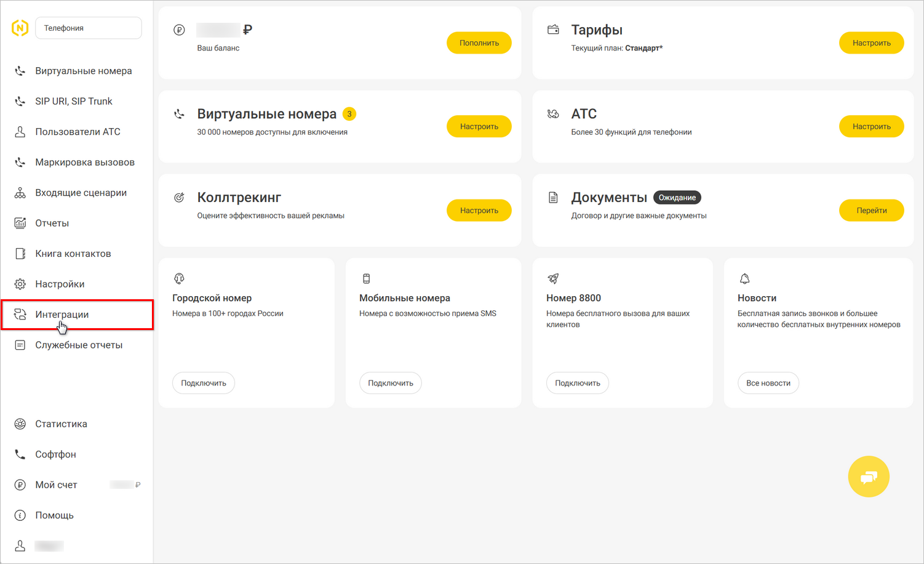Click the Телефония search field
Screen dimensions: 924x564
(88, 28)
